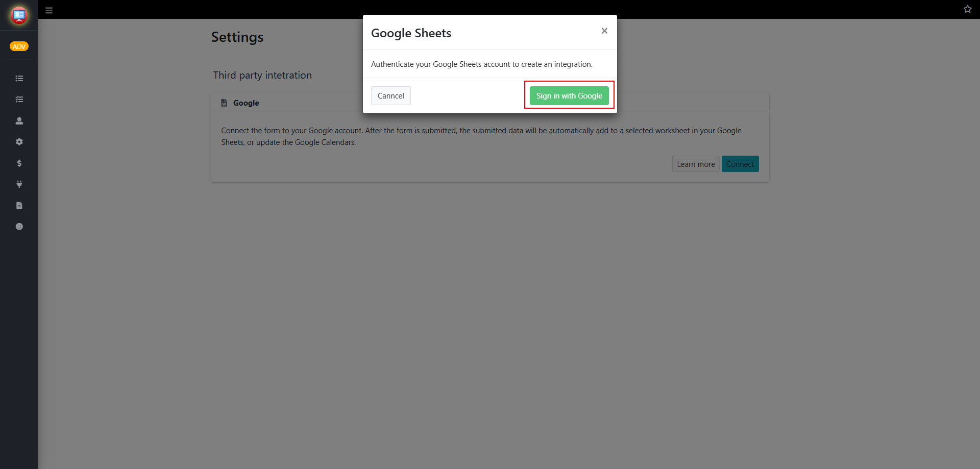Click the ADV badge in sidebar
980x469 pixels.
(19, 46)
